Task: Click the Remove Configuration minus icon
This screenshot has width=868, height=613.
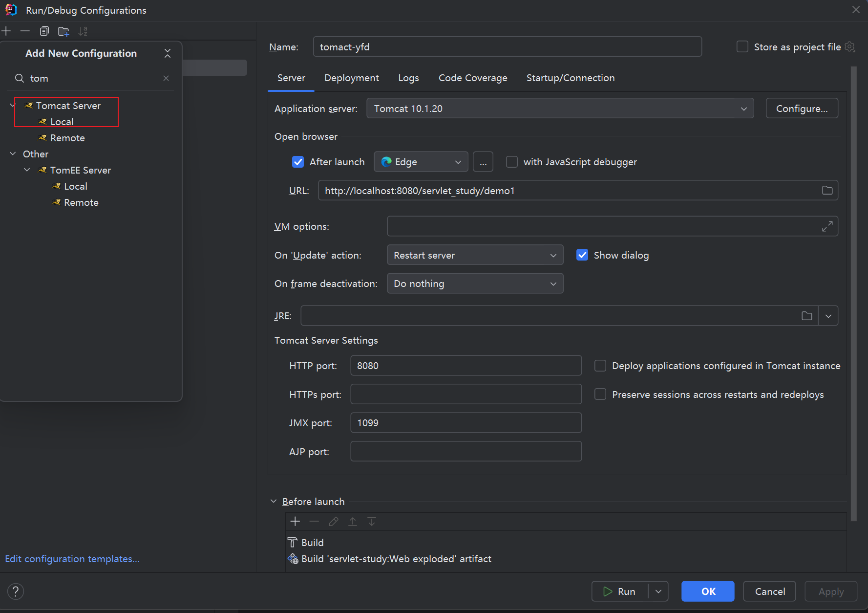Action: click(25, 31)
